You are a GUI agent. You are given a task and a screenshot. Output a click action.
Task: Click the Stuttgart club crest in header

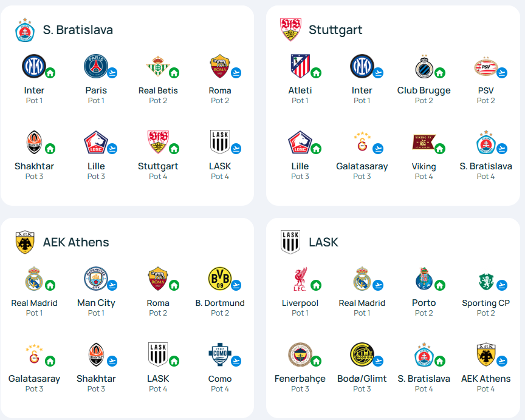click(x=290, y=30)
